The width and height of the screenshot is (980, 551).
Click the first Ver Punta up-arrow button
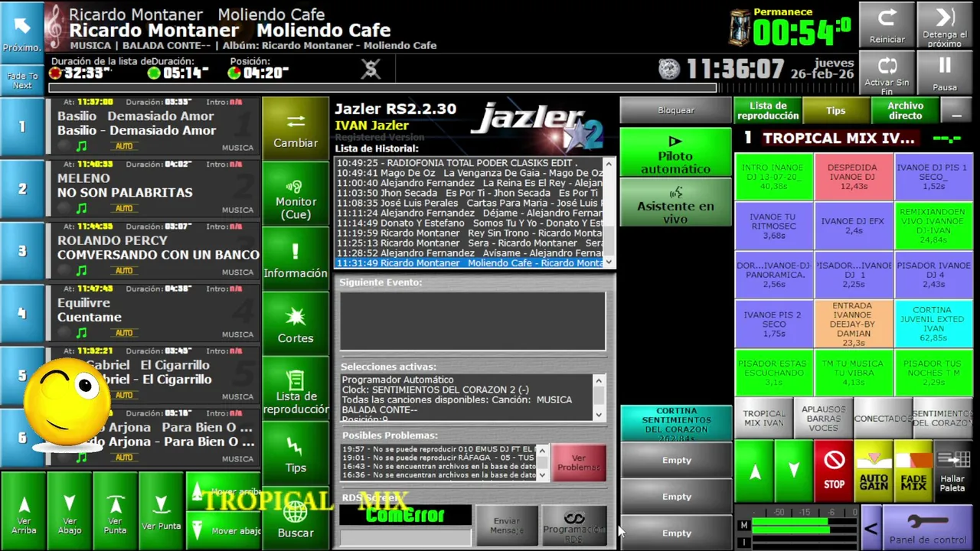(116, 510)
